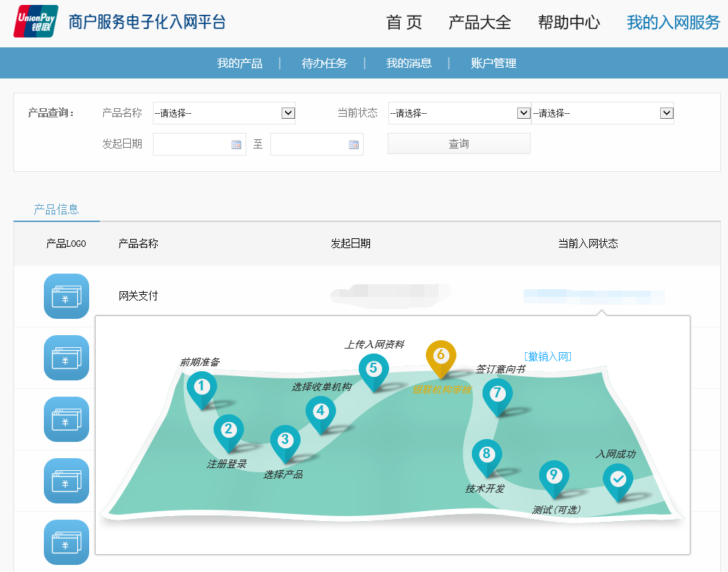Click the 入网成功 checkmark pin
Image resolution: width=728 pixels, height=572 pixels.
[x=618, y=480]
